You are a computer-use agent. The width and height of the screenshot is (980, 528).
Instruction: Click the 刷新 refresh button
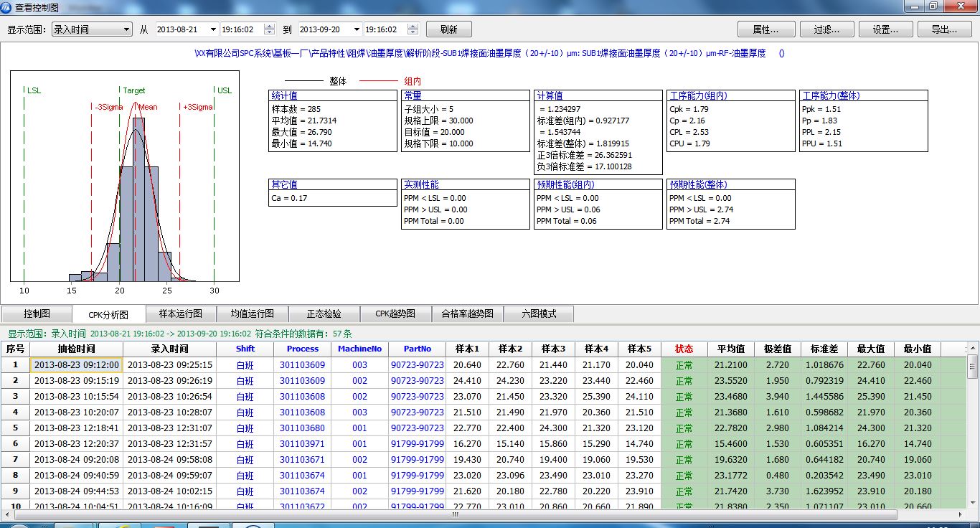coord(449,29)
